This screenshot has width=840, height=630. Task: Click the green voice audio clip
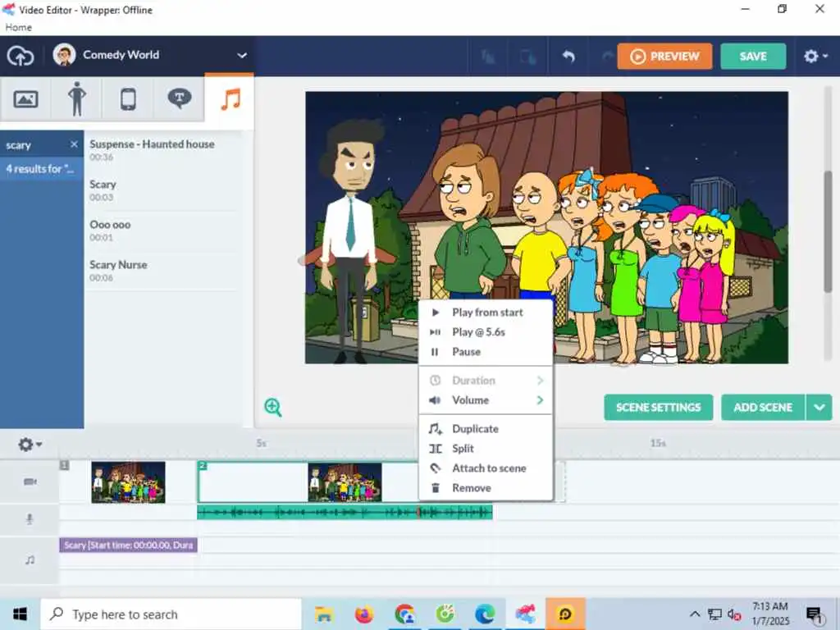coord(345,513)
